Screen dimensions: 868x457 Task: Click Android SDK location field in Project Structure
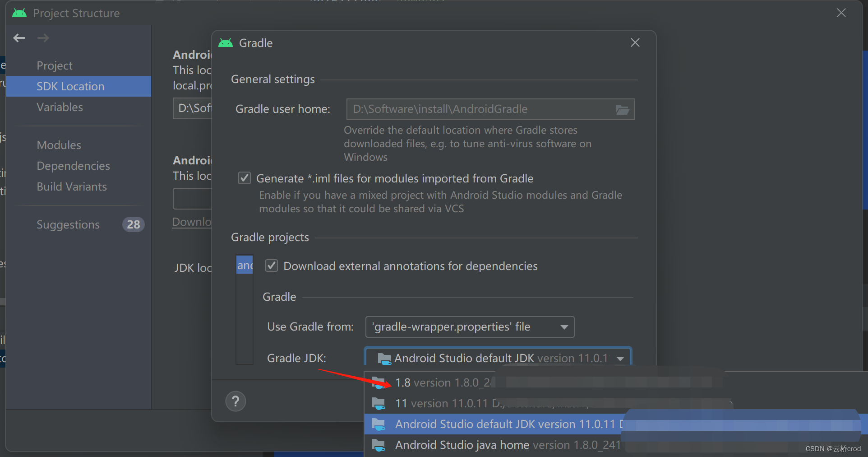(193, 108)
